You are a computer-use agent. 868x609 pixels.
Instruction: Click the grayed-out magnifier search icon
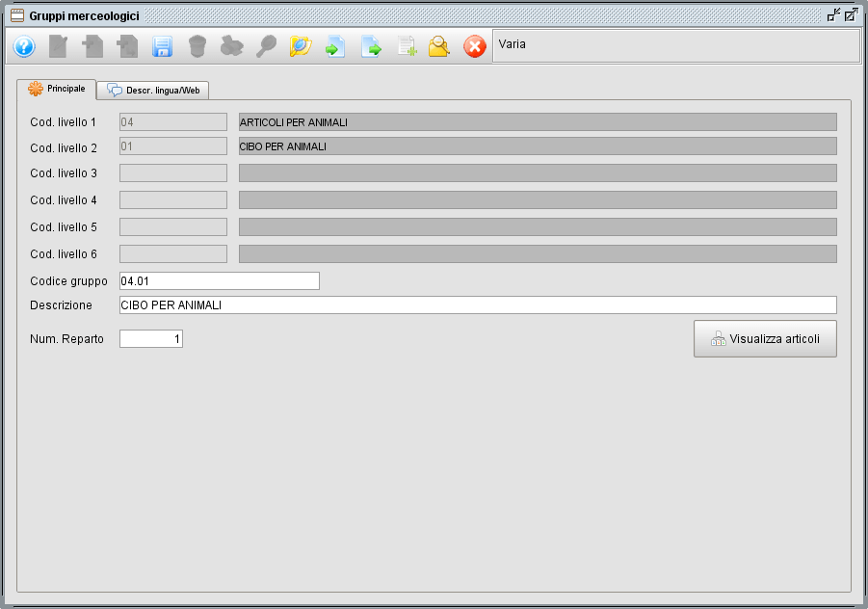(266, 46)
